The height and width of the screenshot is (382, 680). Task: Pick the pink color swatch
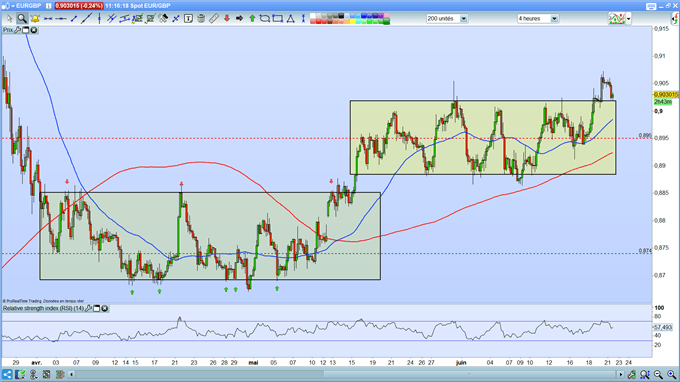tap(386, 16)
